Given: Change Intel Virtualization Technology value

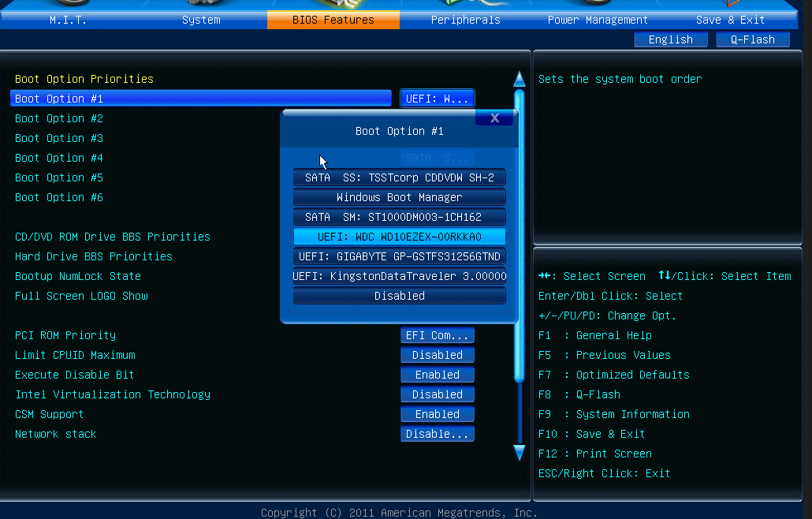Looking at the screenshot, I should [437, 394].
